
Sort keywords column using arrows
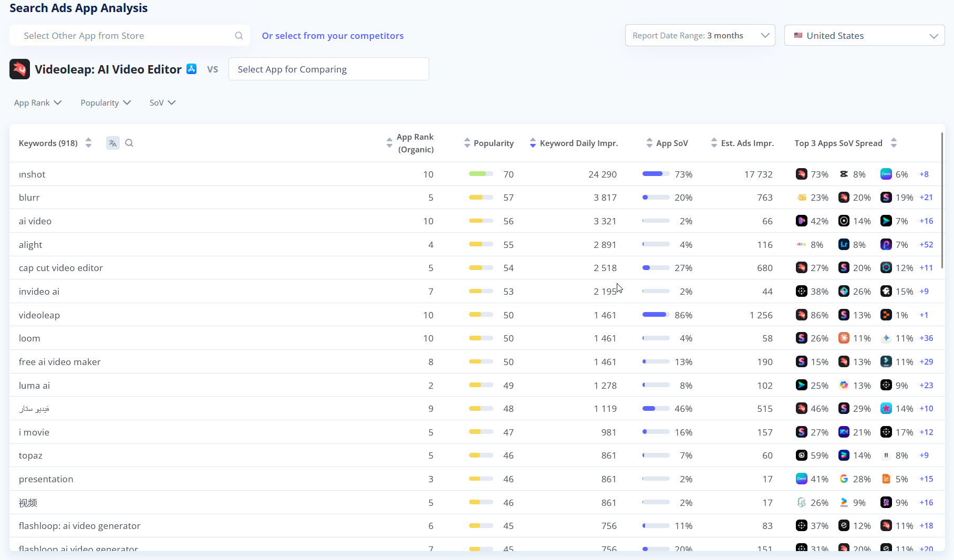88,143
